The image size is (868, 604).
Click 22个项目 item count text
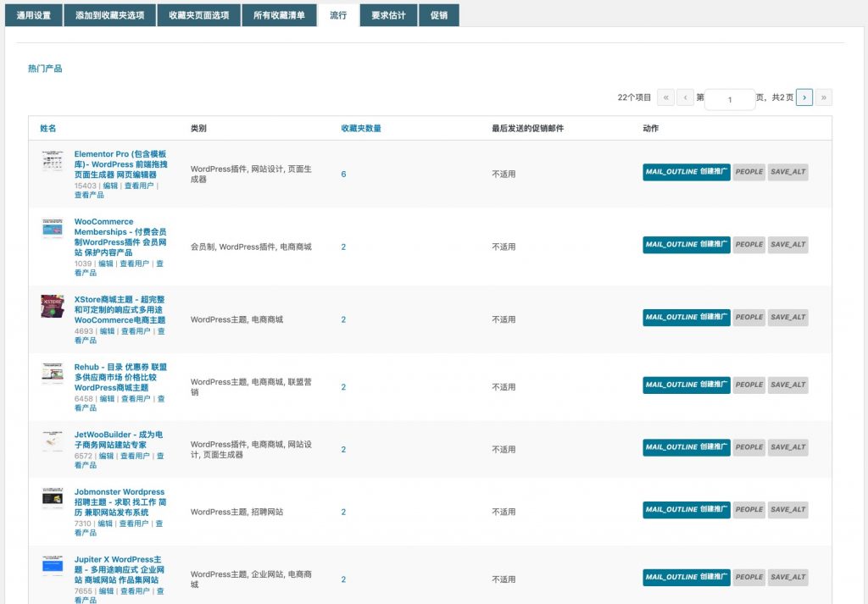634,97
